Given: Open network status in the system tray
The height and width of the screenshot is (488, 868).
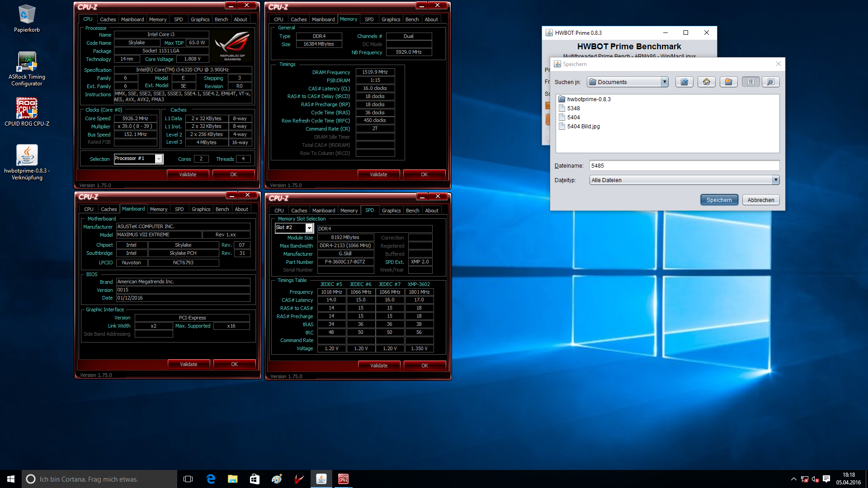Looking at the screenshot, I should pos(805,479).
